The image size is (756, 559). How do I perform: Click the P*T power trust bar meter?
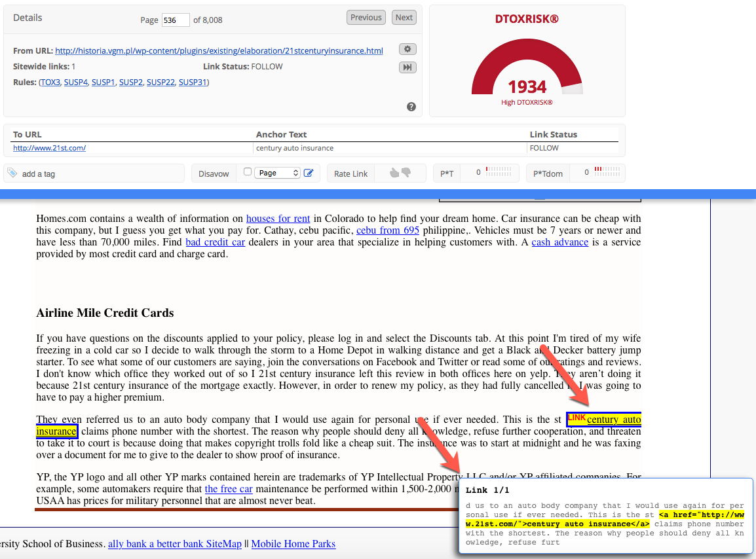click(x=499, y=171)
